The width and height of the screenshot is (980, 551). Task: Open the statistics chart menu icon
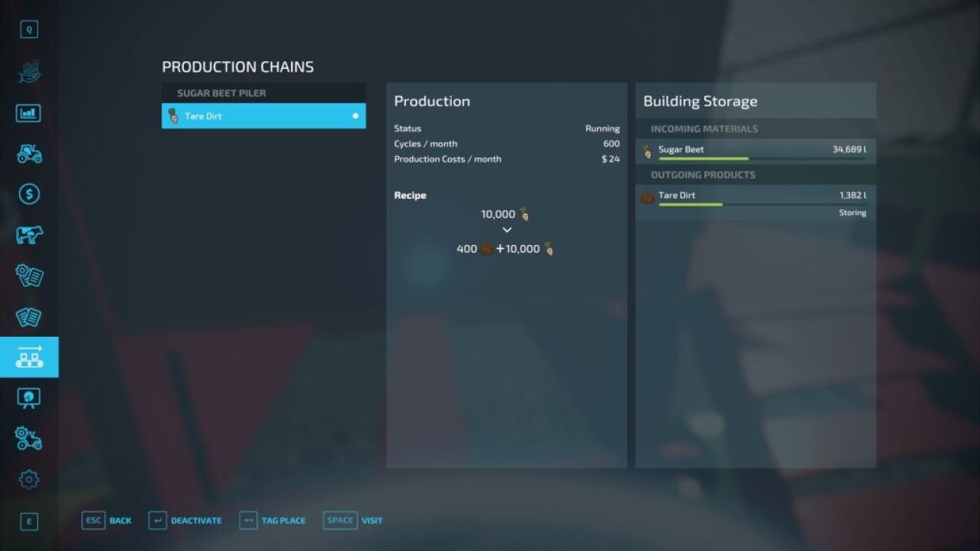(28, 113)
